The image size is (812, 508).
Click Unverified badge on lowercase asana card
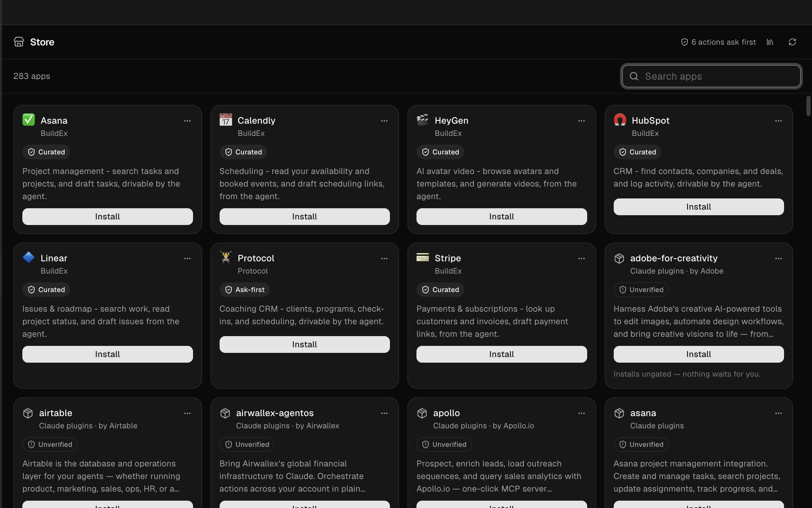[641, 444]
